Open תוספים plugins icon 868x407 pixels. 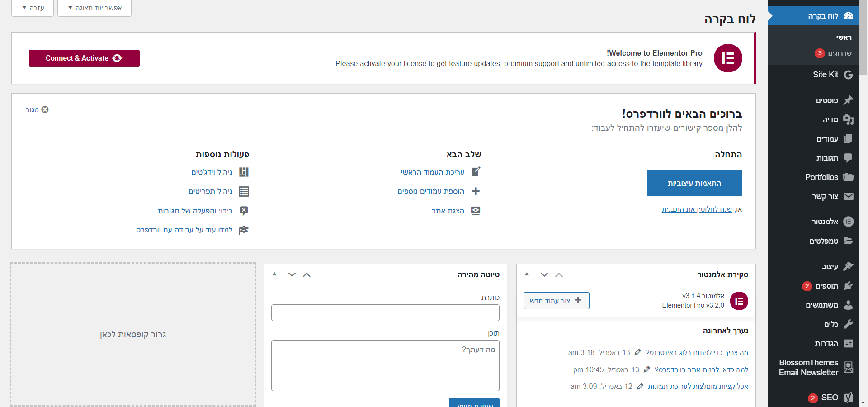[x=849, y=286]
